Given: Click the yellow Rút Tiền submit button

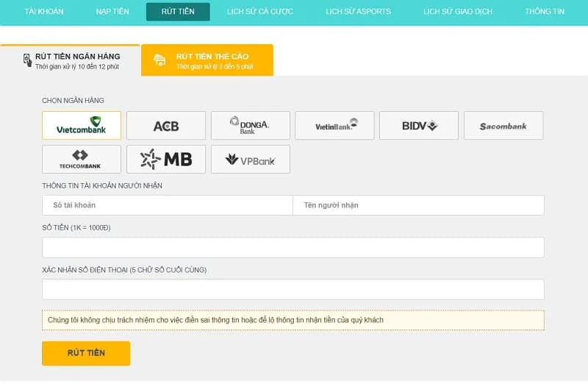Looking at the screenshot, I should point(86,353).
